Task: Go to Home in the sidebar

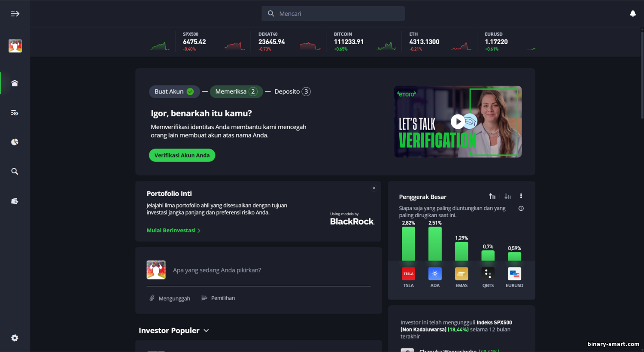Action: pos(15,83)
